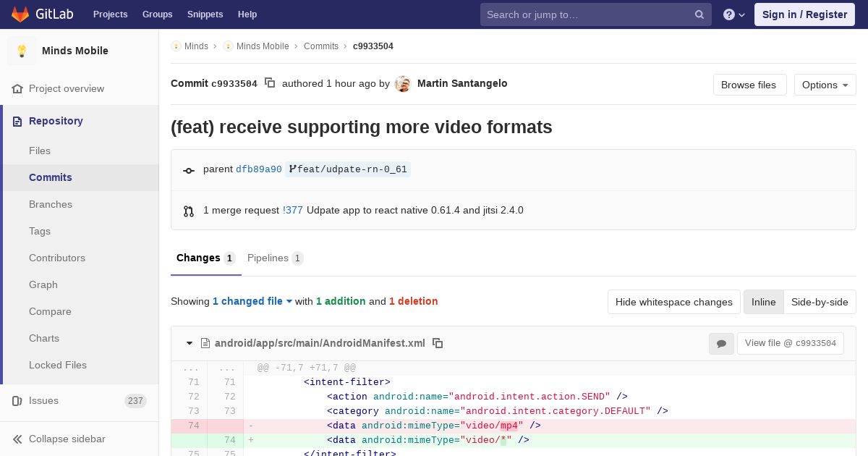Click old line number 74 in diff
The width and height of the screenshot is (868, 456).
pyautogui.click(x=193, y=426)
